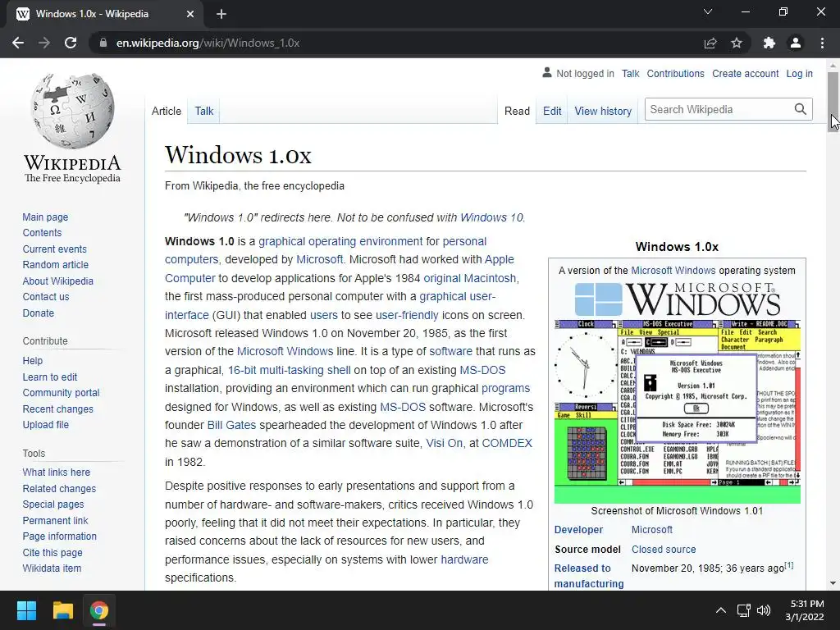Open the Visi On link
840x630 pixels.
coord(444,444)
